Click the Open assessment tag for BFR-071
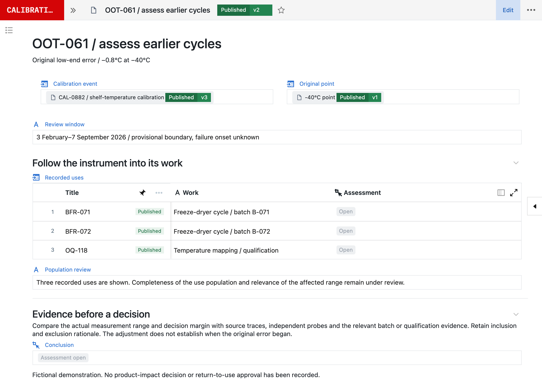 tap(346, 212)
